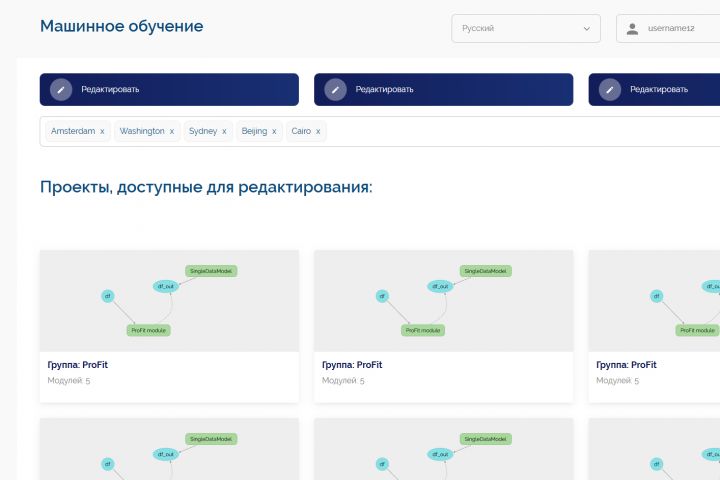Select df node in middle top-row card
This screenshot has height=480, width=720.
pyautogui.click(x=382, y=296)
